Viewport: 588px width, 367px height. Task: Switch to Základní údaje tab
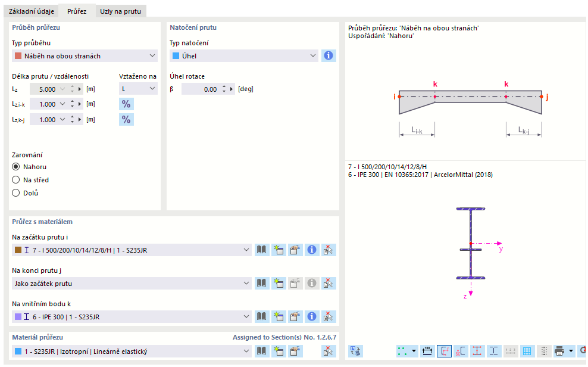[32, 11]
